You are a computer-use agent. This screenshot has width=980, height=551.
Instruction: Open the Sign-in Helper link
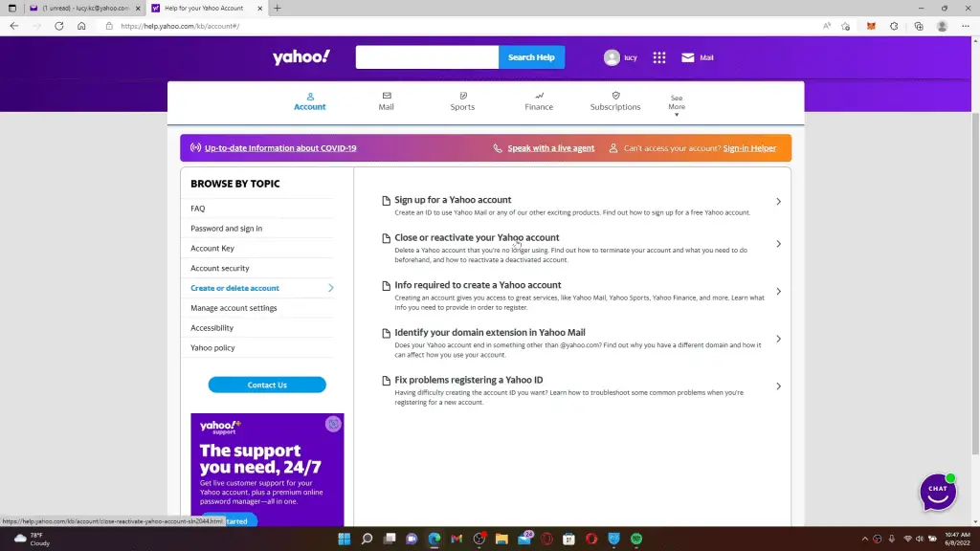tap(749, 148)
